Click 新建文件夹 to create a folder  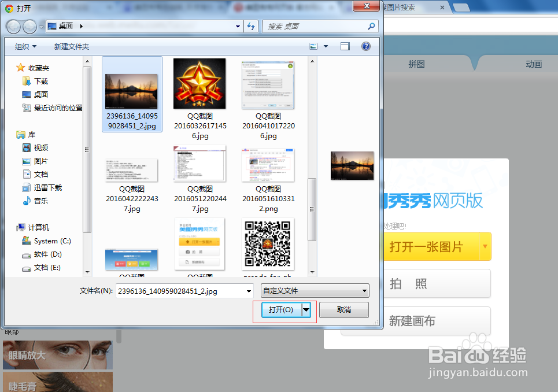[71, 46]
